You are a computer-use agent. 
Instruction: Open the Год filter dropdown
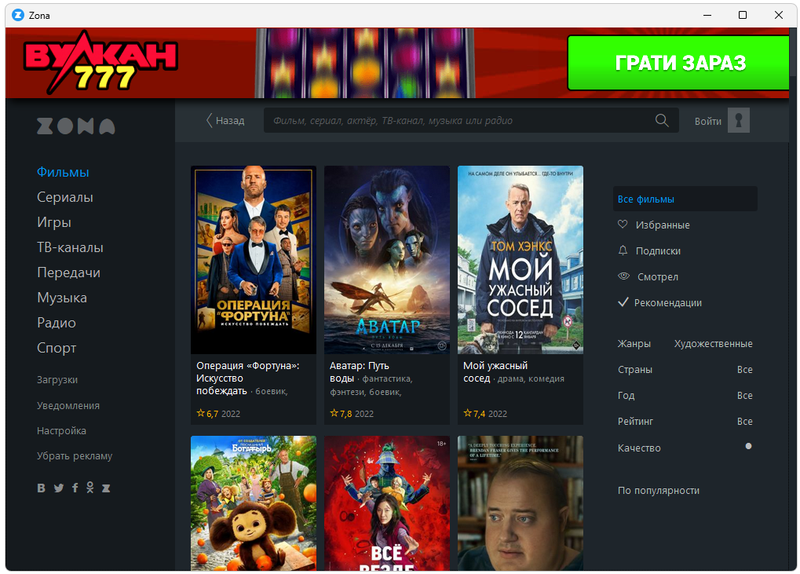[685, 395]
